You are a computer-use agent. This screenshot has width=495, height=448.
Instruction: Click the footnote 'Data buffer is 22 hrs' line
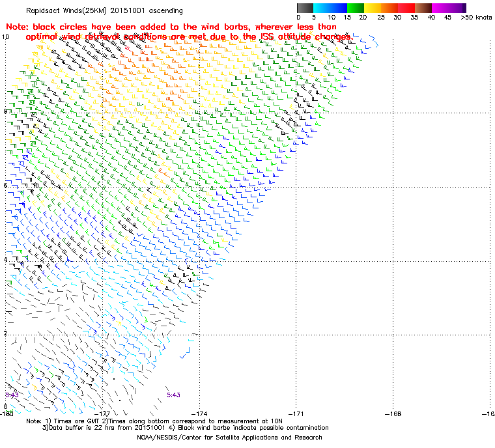click(x=186, y=428)
